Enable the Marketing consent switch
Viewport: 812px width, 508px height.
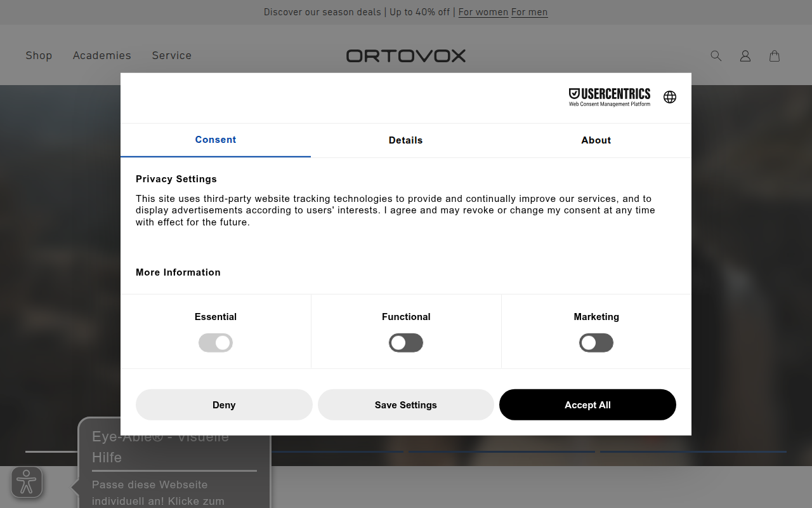pyautogui.click(x=596, y=343)
